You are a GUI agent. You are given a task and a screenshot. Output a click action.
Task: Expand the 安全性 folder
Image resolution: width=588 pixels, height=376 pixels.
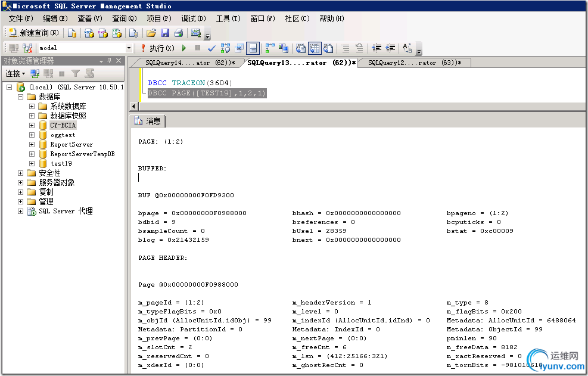point(21,173)
